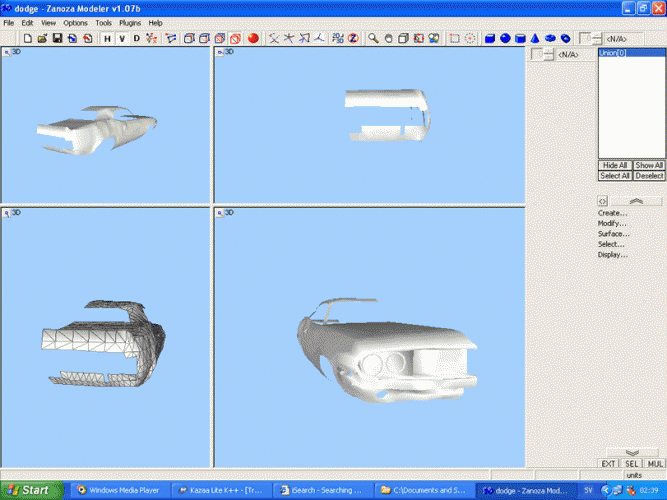The image size is (667, 500).
Task: Expand the Create... rollout
Action: (612, 213)
